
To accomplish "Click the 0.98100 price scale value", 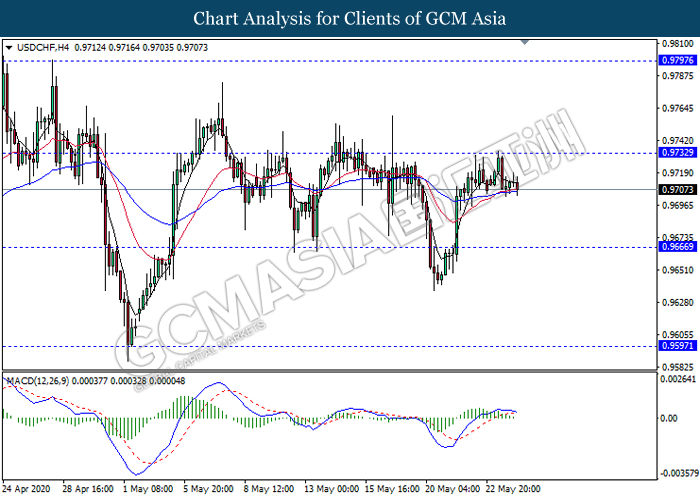I will tap(678, 43).
